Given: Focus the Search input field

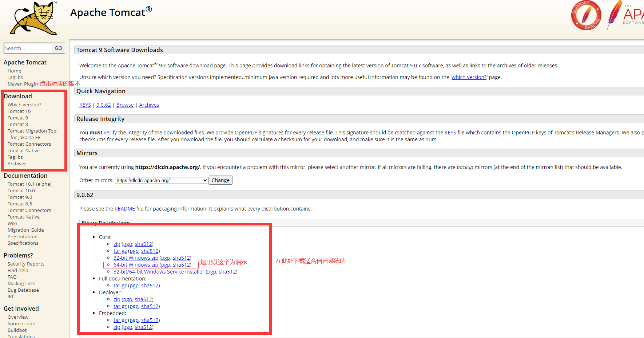Looking at the screenshot, I should (28, 48).
